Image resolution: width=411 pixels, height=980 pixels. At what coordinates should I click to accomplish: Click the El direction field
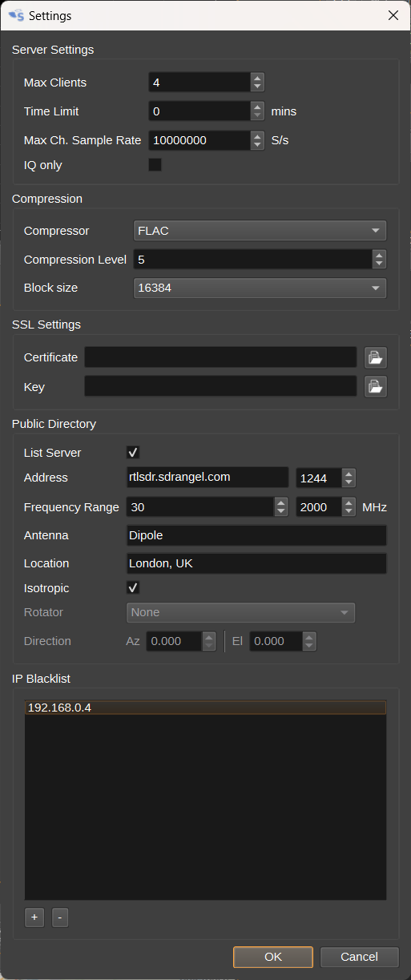pos(276,641)
